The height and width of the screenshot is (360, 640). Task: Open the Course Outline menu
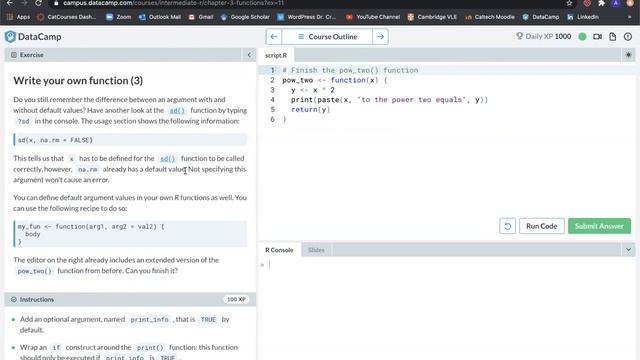[327, 37]
